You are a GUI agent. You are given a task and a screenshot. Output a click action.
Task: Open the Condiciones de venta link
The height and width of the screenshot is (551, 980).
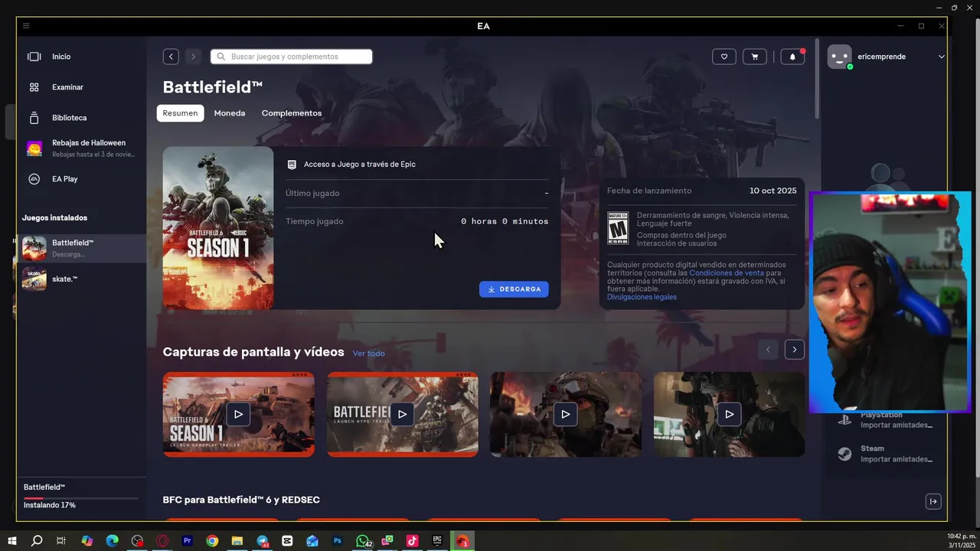pyautogui.click(x=727, y=273)
